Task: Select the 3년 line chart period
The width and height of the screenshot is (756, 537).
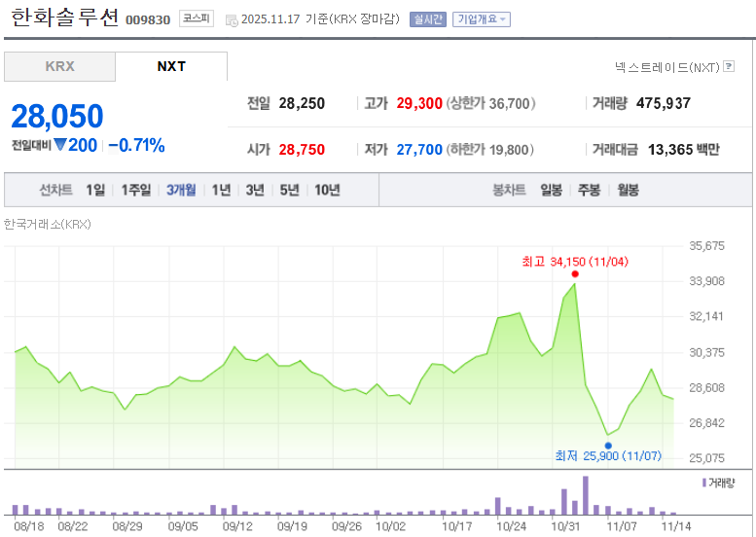Action: pyautogui.click(x=255, y=190)
